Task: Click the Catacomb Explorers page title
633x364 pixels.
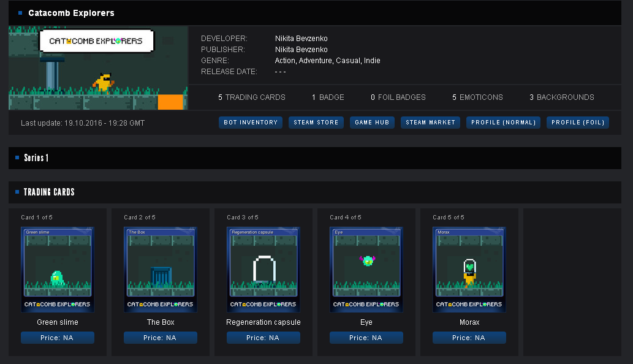Action: click(x=71, y=13)
